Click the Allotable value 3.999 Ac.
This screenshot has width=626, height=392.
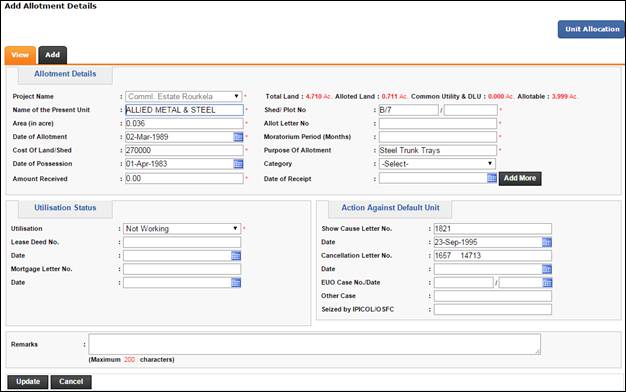click(x=565, y=97)
